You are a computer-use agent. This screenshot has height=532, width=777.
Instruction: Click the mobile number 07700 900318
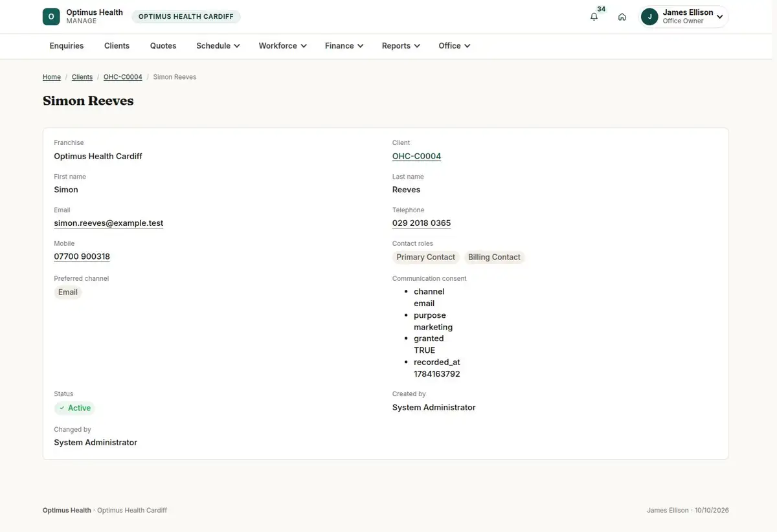82,257
